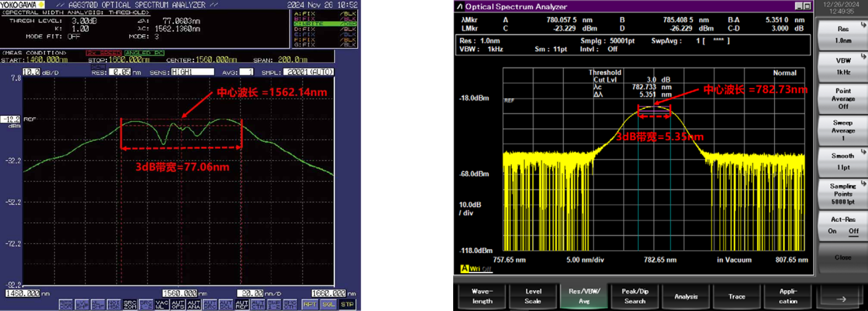
Task: Click the SRC ZOM status icon
Action: coord(130,304)
